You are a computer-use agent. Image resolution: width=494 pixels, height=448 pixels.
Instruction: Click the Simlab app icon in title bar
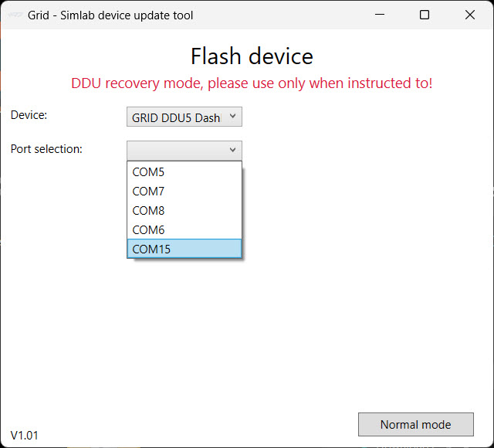pyautogui.click(x=15, y=15)
